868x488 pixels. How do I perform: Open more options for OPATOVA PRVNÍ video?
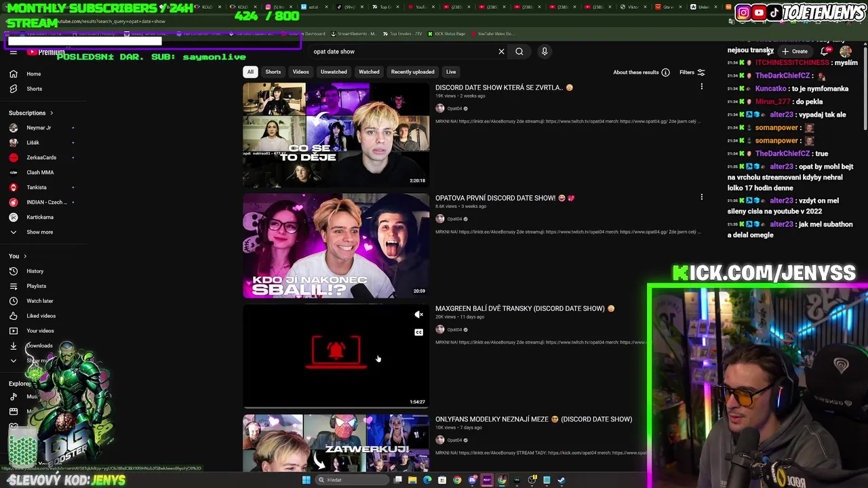702,197
